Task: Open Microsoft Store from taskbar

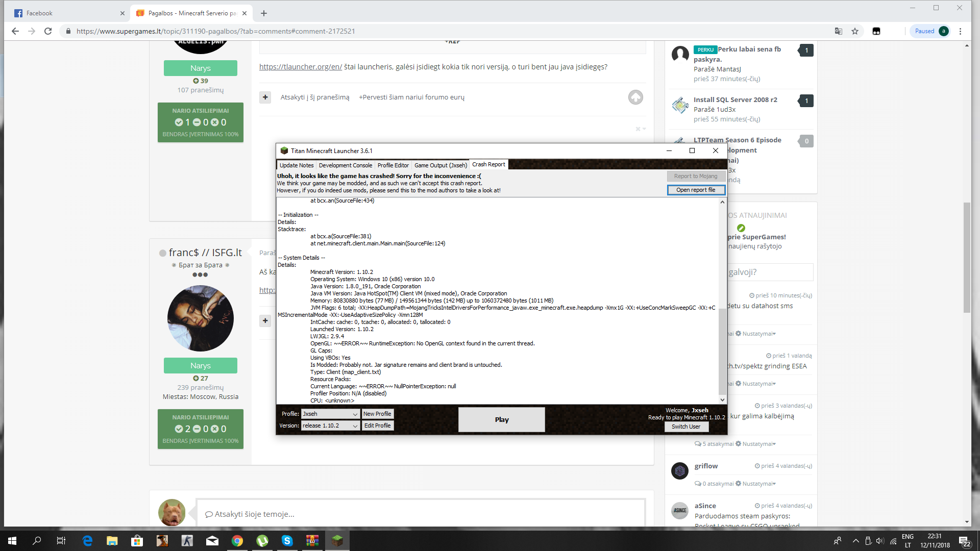Action: 137,541
